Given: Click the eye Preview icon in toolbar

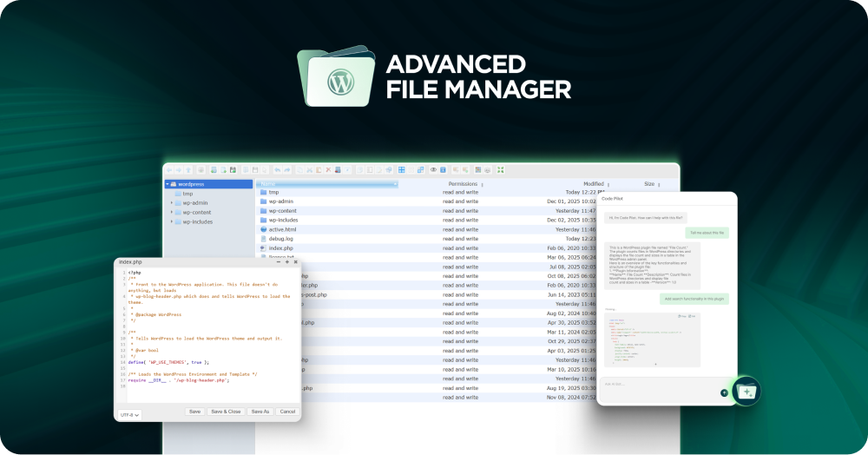Looking at the screenshot, I should coord(433,170).
